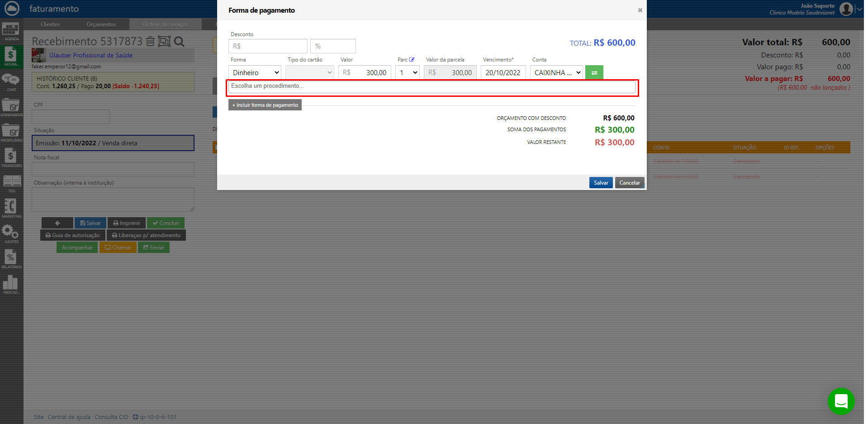Click the Valor Restante R$ 300,00 amount

click(x=615, y=143)
